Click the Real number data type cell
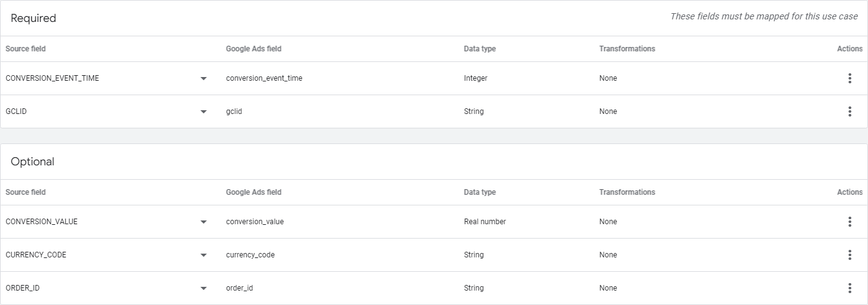Screen dimensions: 868x305 click(x=485, y=222)
